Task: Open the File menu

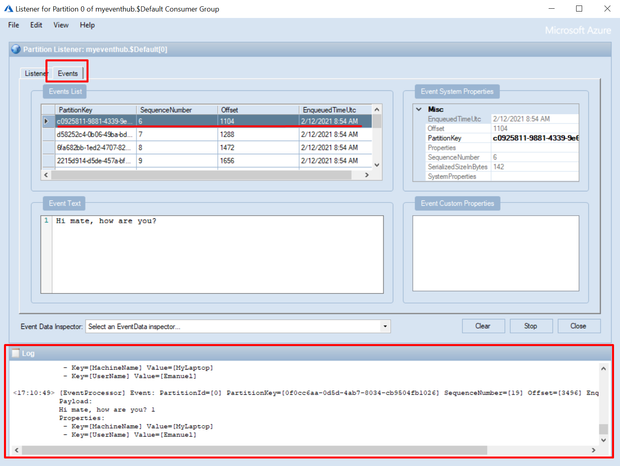Action: (x=13, y=25)
